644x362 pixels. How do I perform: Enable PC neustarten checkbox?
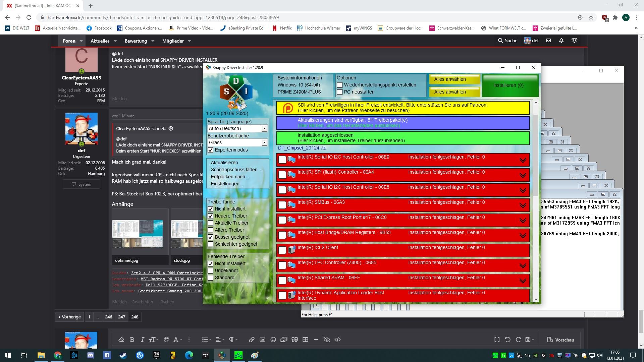pos(339,92)
